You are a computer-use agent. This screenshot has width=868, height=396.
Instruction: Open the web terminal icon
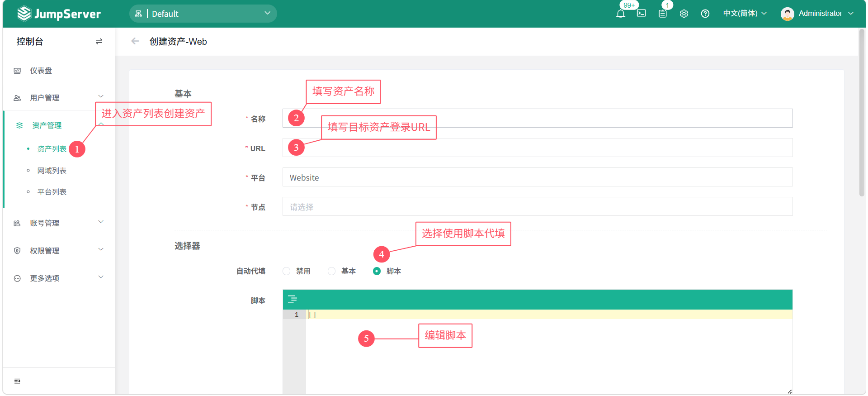(x=641, y=14)
